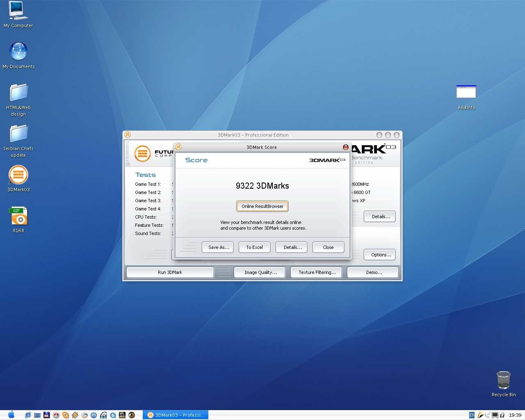Click the EN language indicator in tray
Viewport: 525px width, 420px height.
[x=472, y=415]
